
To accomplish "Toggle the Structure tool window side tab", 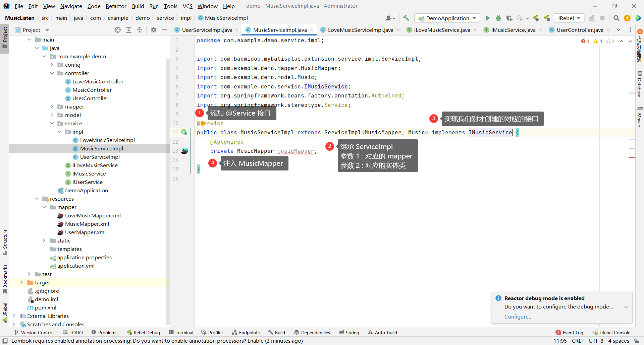I will click(5, 242).
